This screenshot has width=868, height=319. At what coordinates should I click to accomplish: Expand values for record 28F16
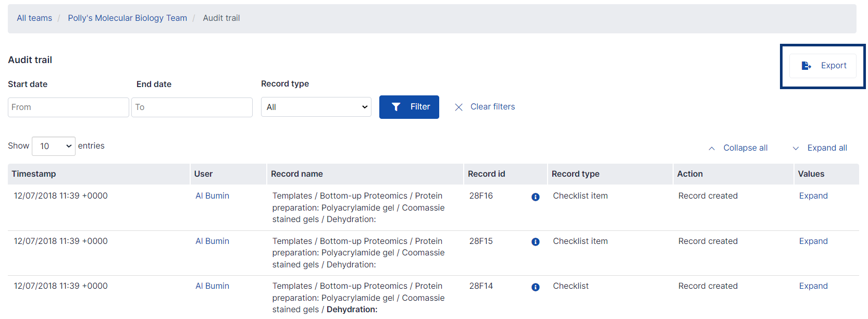[x=813, y=196]
